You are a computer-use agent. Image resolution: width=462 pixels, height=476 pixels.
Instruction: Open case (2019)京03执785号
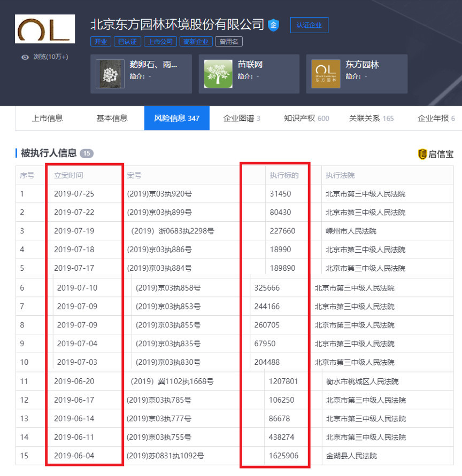click(159, 400)
